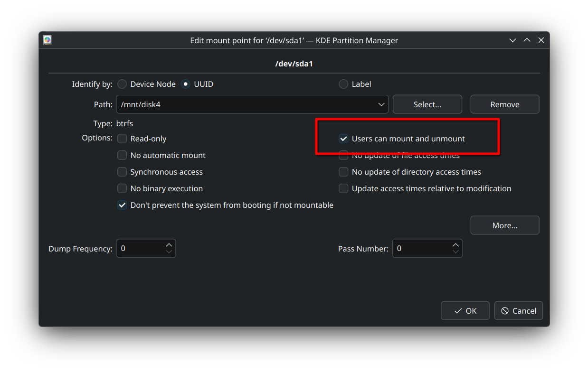Click the /dev/sda1 heading text

coord(294,64)
